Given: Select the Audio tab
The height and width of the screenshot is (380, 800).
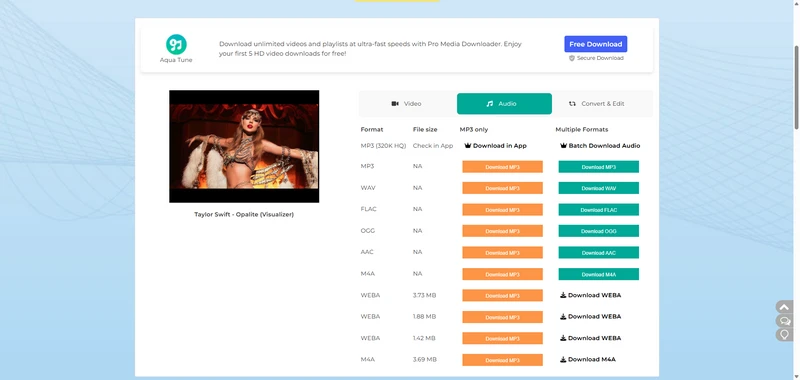Looking at the screenshot, I should click(504, 104).
